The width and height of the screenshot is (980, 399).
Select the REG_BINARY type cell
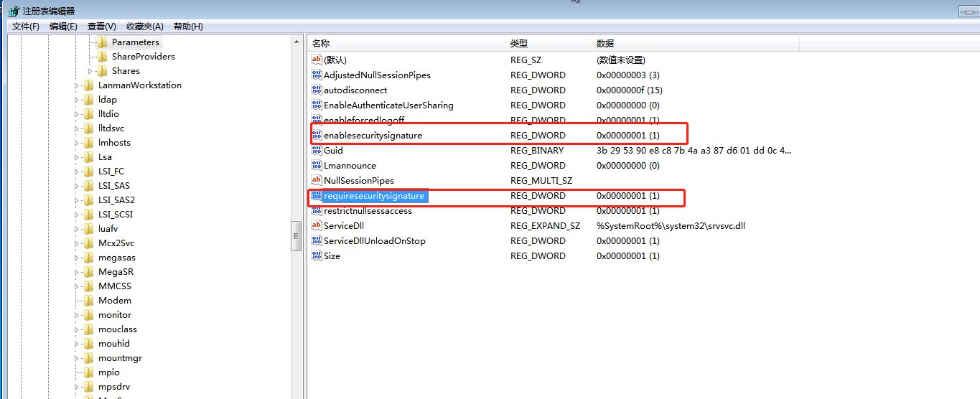pos(537,150)
